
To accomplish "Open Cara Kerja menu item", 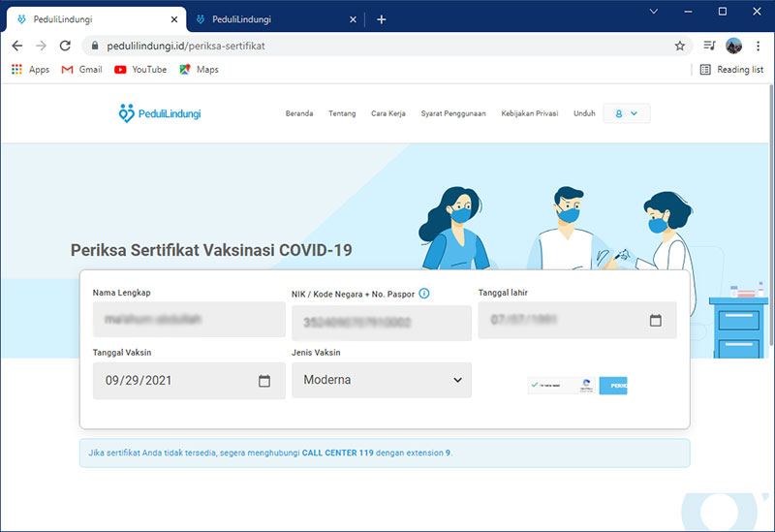I will (x=388, y=113).
